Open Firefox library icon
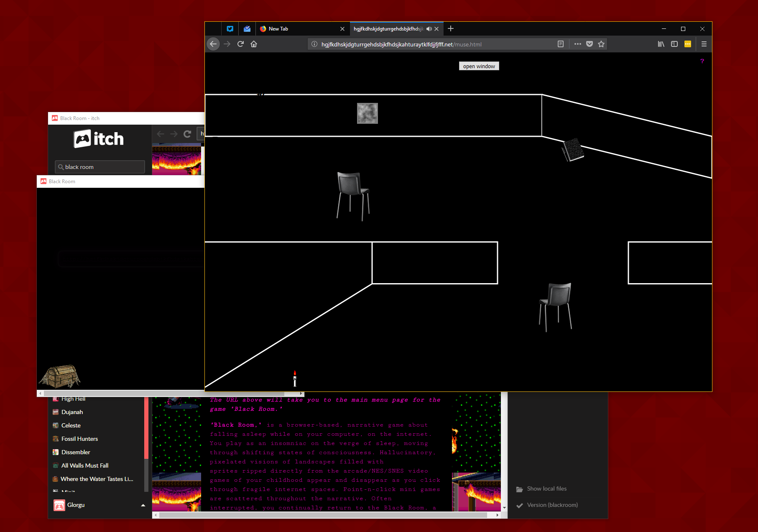This screenshot has width=758, height=532. point(661,44)
